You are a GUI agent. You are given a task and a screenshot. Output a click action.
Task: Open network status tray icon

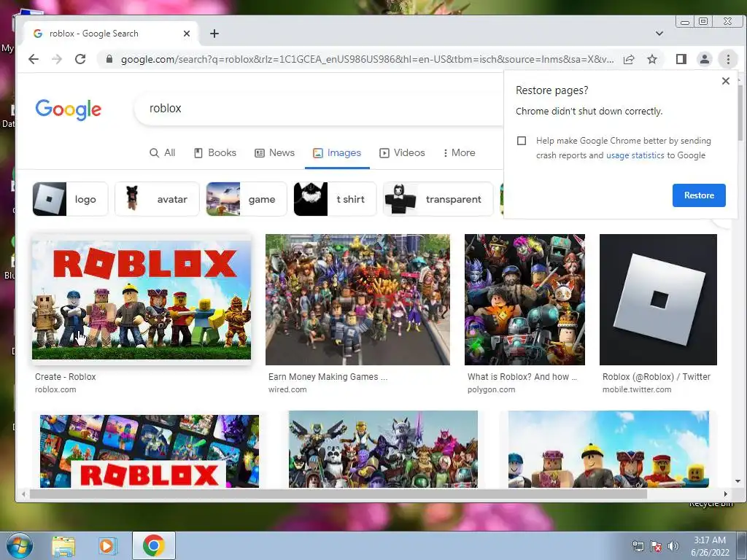[x=638, y=546]
